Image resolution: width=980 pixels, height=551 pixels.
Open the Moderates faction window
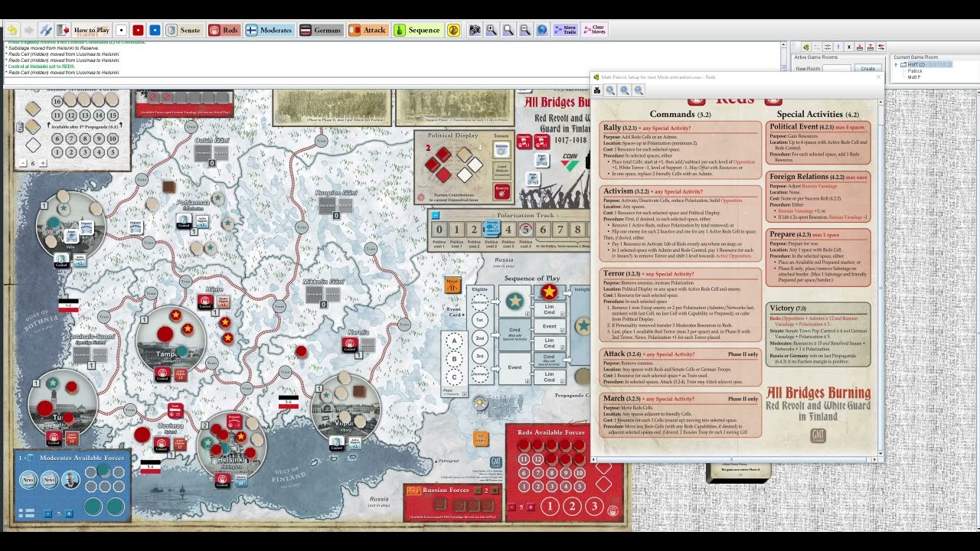tap(269, 30)
